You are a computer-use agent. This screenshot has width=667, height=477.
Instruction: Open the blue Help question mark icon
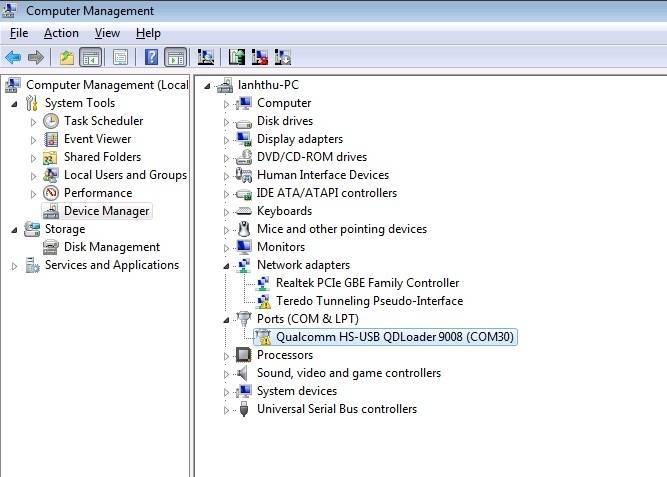(151, 57)
